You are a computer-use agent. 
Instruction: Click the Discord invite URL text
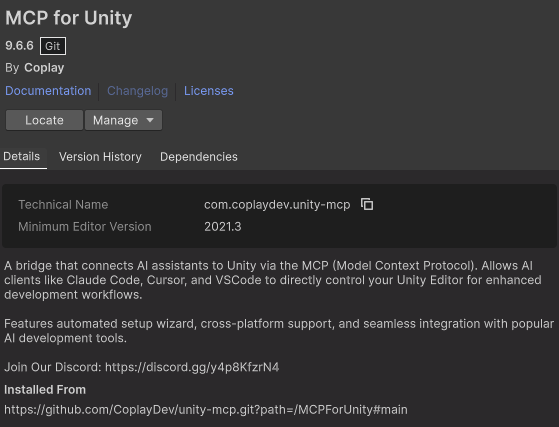click(x=192, y=367)
